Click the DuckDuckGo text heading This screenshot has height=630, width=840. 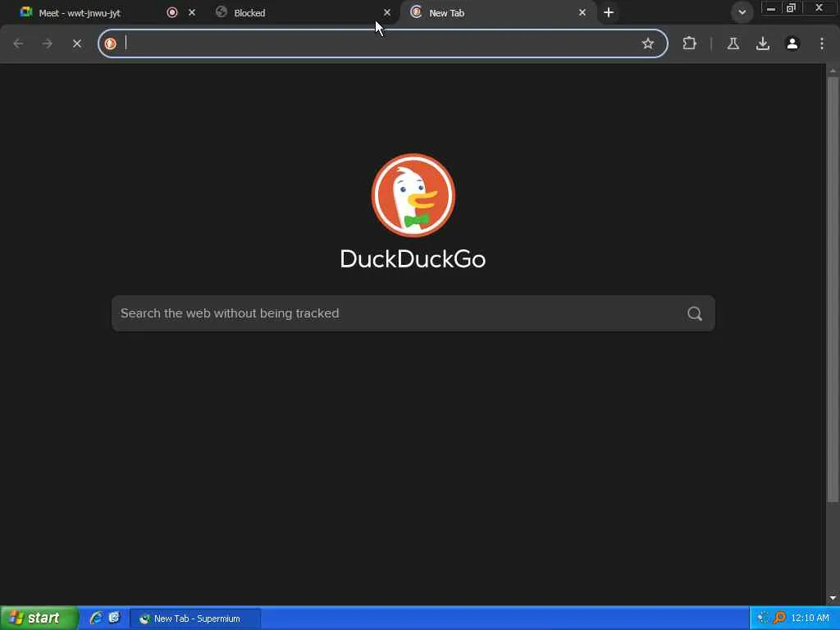(x=413, y=258)
